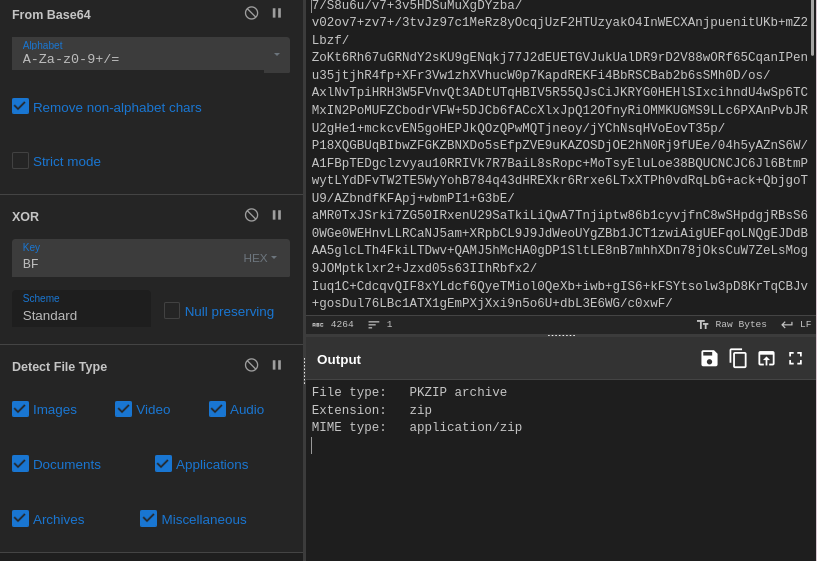
Task: Click the PKZIP archive file type text
Action: pyautogui.click(x=458, y=392)
